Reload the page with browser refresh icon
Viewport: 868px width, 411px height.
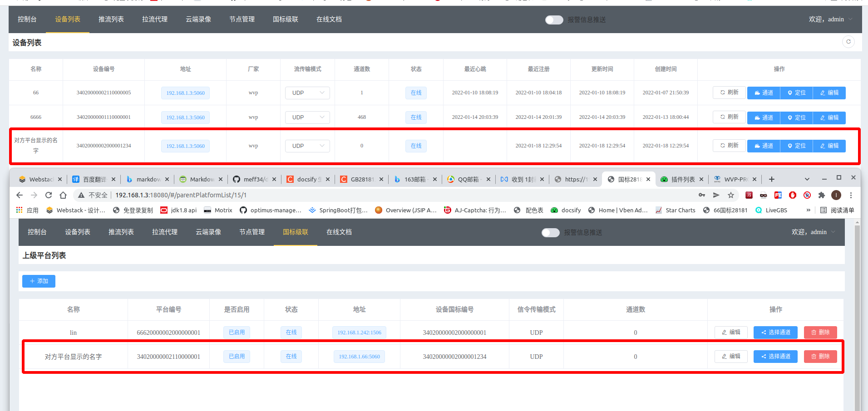(x=49, y=195)
